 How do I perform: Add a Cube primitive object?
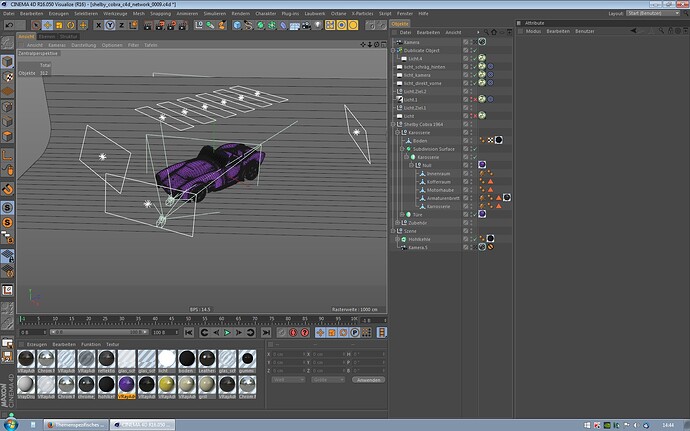tap(237, 25)
